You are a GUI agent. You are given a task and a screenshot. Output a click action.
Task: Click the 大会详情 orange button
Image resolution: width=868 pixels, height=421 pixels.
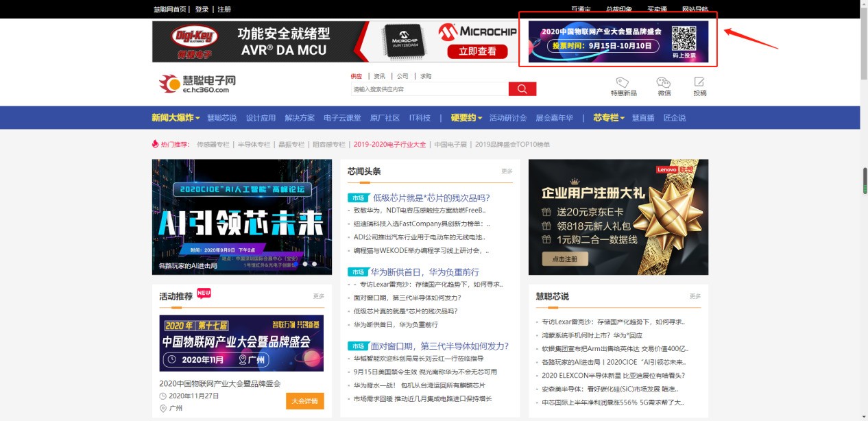305,401
